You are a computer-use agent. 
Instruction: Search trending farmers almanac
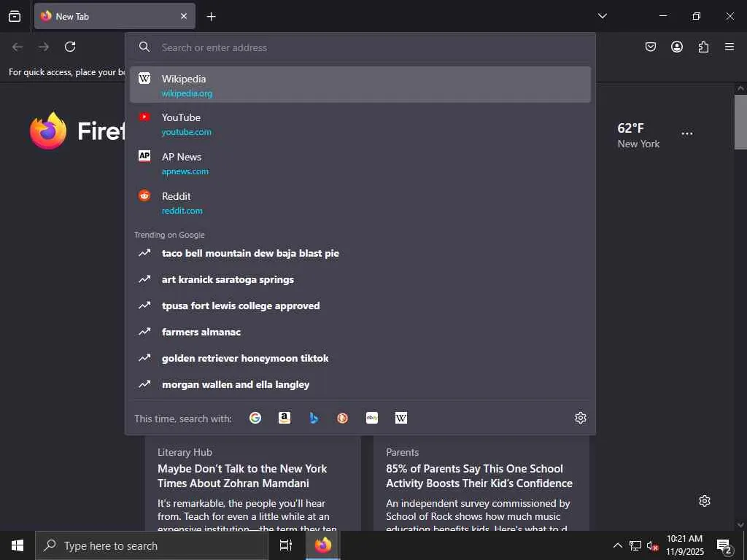[x=360, y=332]
